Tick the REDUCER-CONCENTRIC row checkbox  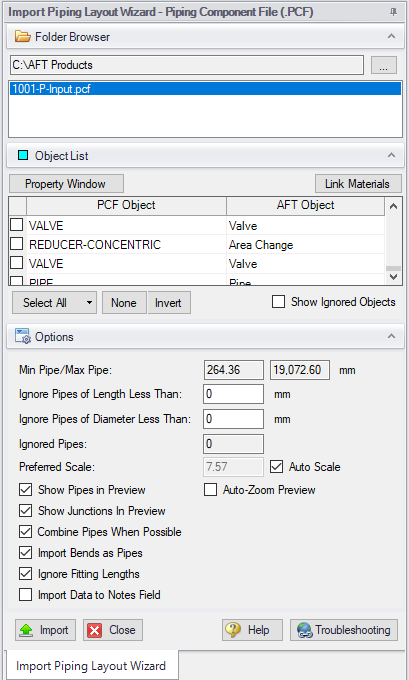point(16,244)
